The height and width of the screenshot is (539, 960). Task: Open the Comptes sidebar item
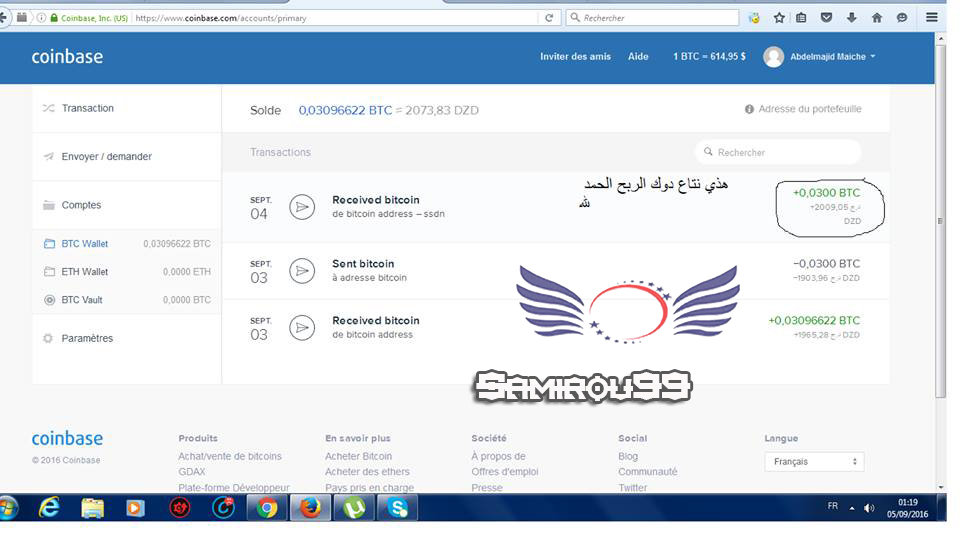click(126, 205)
